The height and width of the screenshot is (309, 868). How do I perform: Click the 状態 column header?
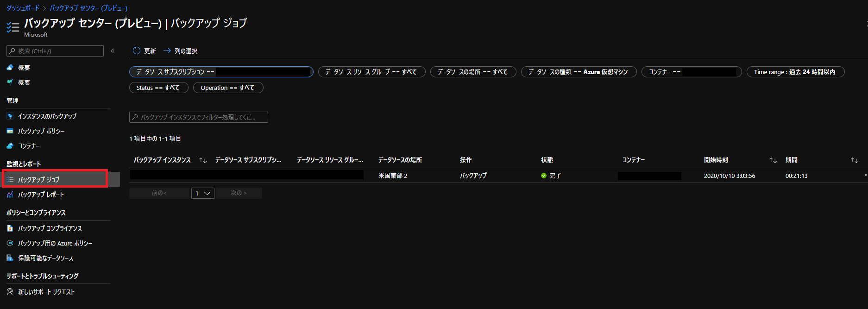547,160
